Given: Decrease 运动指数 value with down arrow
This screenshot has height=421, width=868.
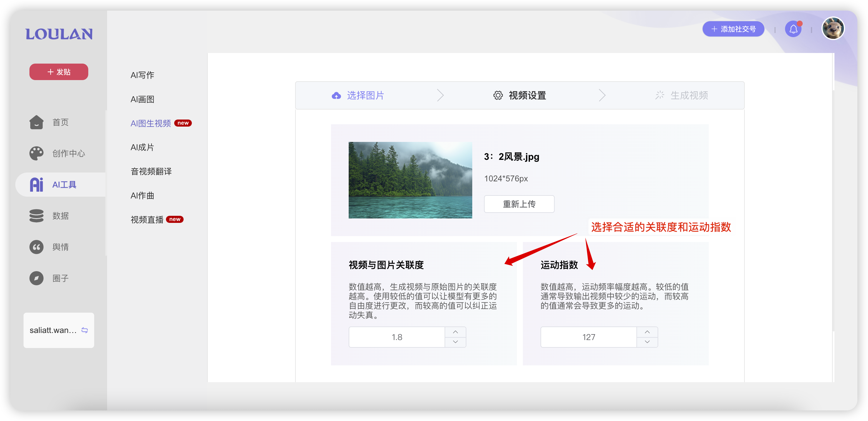Looking at the screenshot, I should (647, 342).
